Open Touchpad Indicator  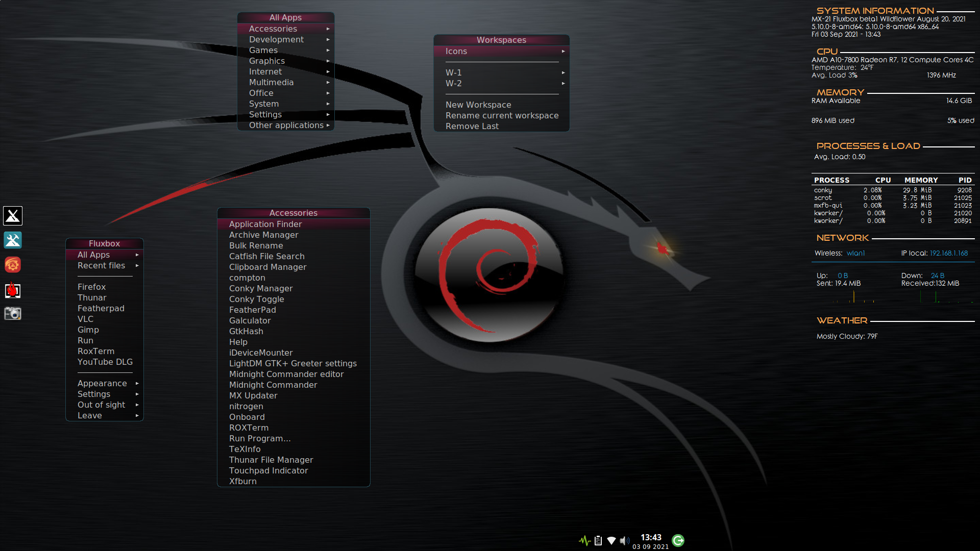pos(293,470)
